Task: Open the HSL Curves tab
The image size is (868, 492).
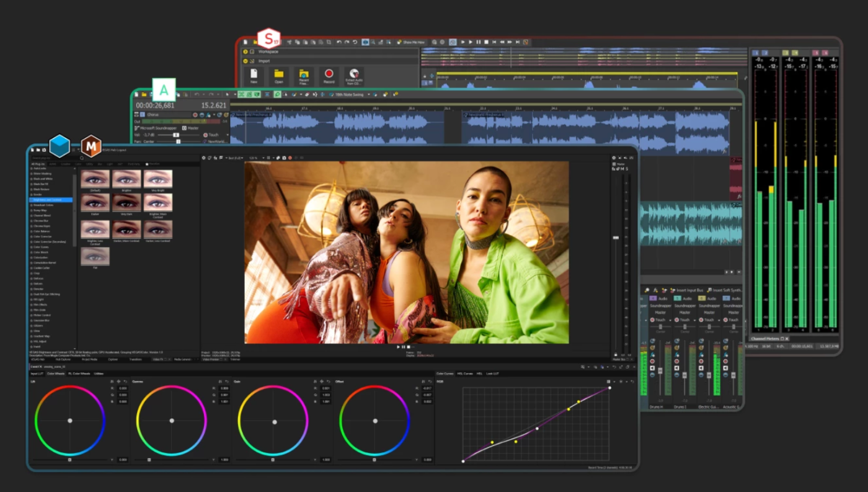Action: (x=465, y=373)
